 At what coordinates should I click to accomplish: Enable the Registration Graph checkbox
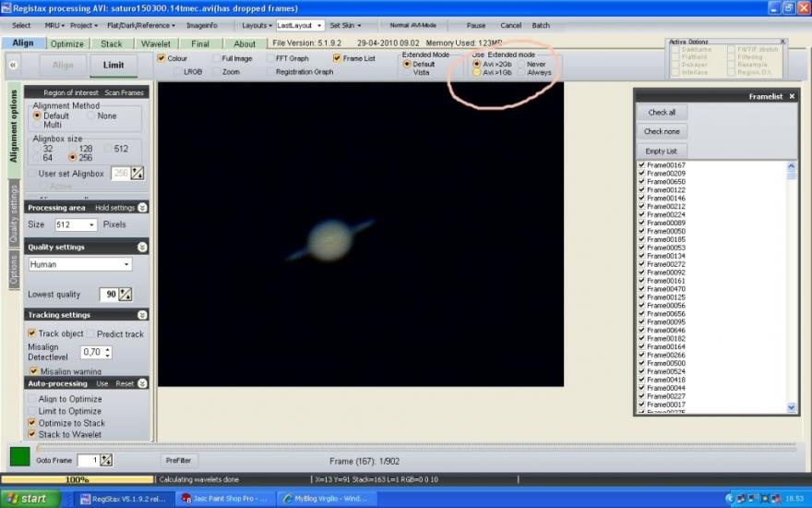pyautogui.click(x=269, y=72)
